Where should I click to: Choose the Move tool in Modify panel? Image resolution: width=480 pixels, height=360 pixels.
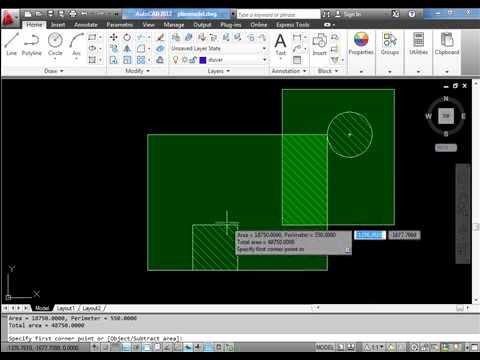coord(114,37)
